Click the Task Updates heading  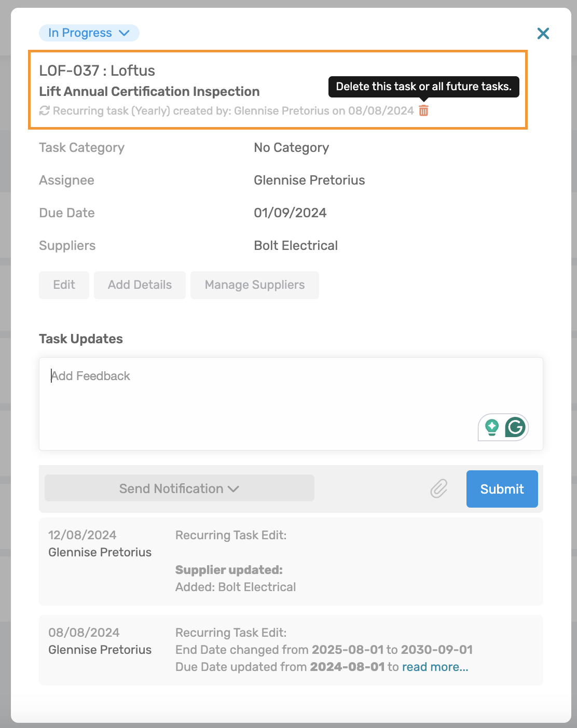coord(81,339)
